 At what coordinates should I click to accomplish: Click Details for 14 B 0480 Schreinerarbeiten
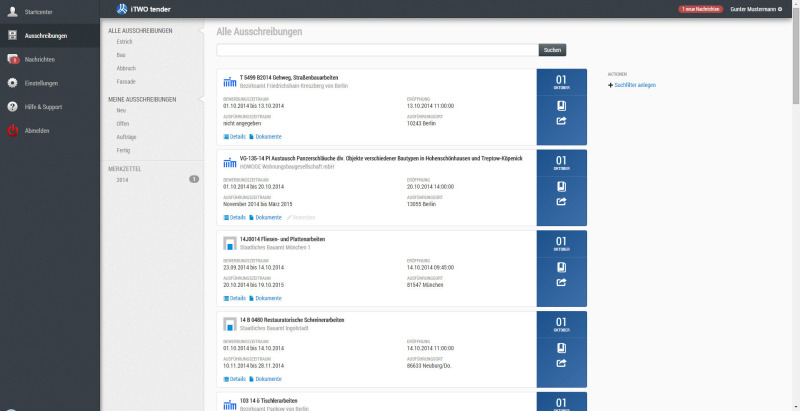235,379
